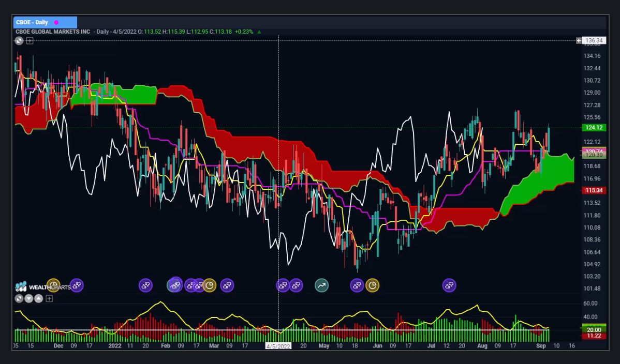Viewport: 620px width, 364px height.
Task: Open the yellow earnings marker before June
Action: (x=372, y=285)
